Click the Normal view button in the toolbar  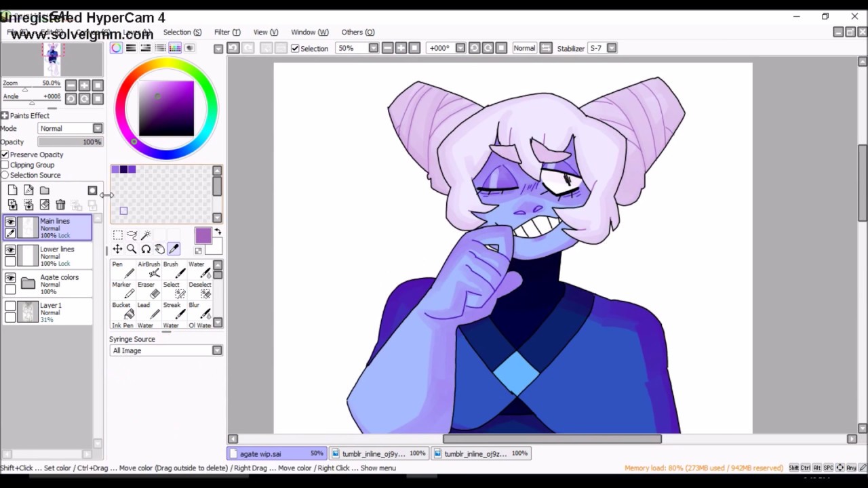click(524, 48)
